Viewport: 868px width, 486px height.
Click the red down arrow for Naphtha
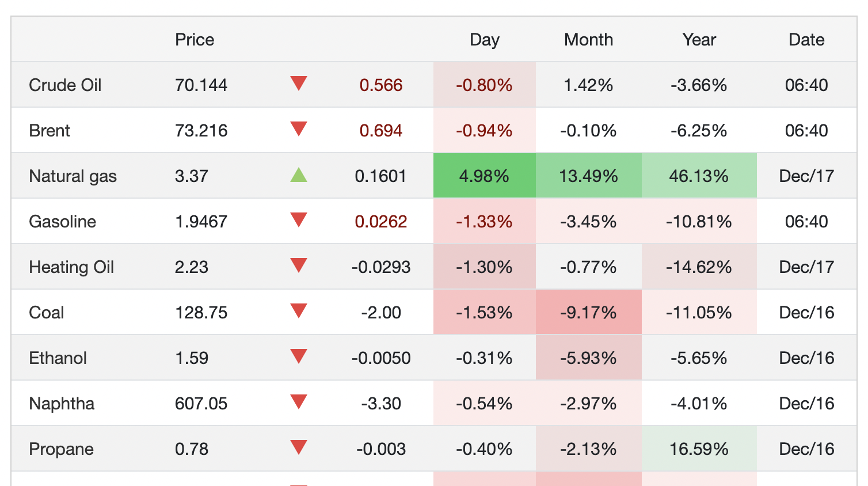299,402
